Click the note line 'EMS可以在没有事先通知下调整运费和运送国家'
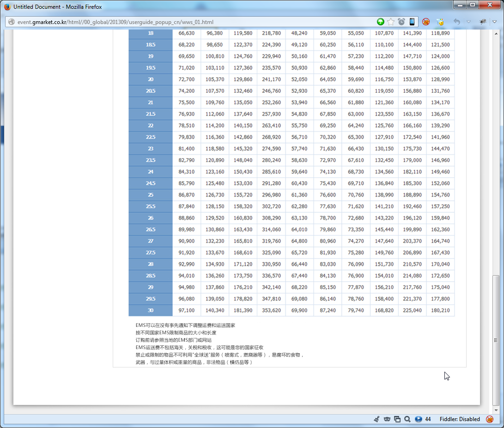504x428 pixels. [185, 325]
